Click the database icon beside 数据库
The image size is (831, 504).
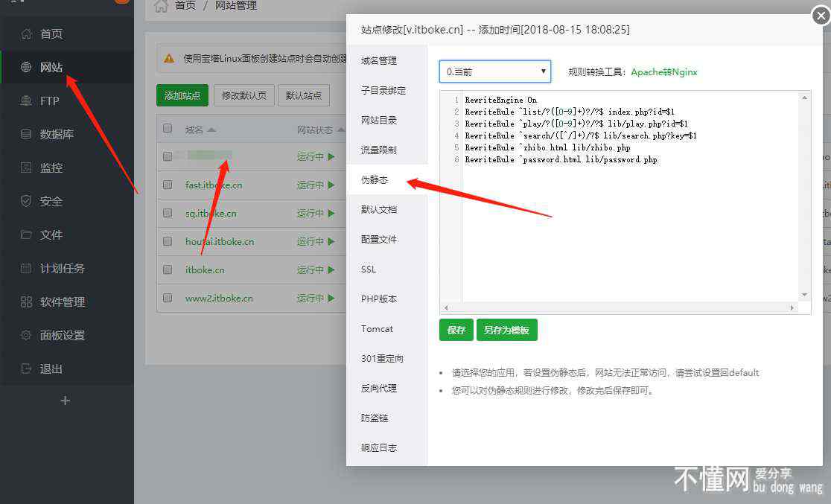(x=26, y=134)
